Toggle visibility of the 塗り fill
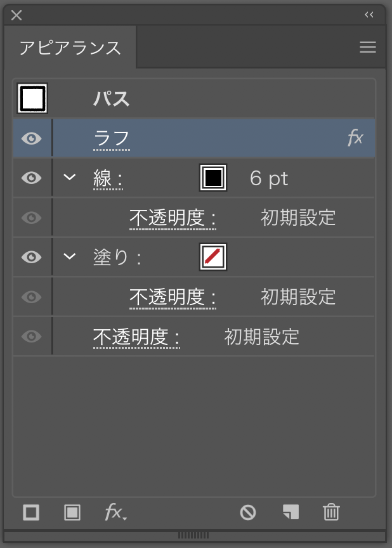The width and height of the screenshot is (392, 548). (x=32, y=258)
